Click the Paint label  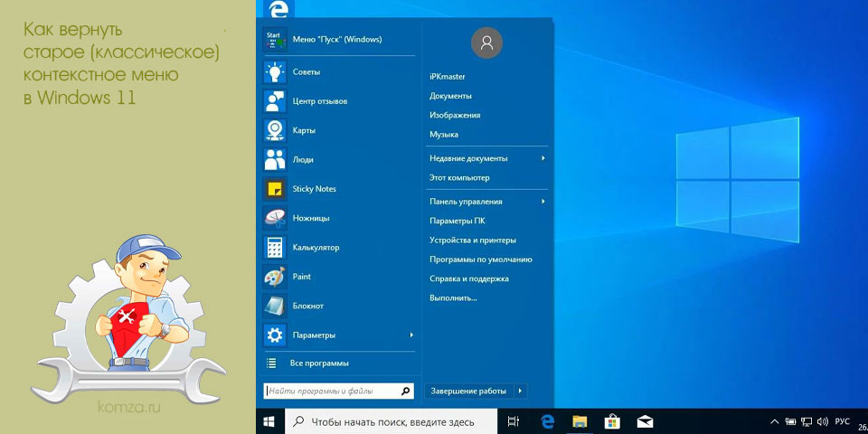coord(302,277)
